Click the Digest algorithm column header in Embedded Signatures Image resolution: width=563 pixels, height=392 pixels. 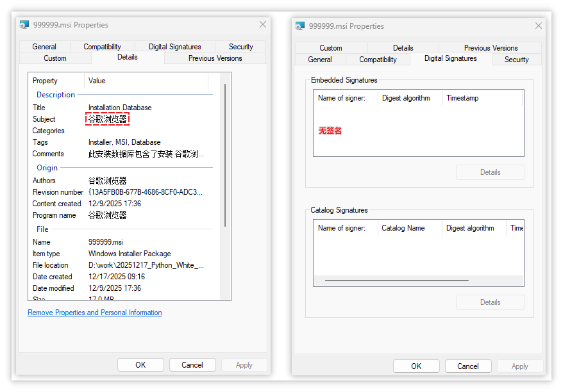coord(406,98)
